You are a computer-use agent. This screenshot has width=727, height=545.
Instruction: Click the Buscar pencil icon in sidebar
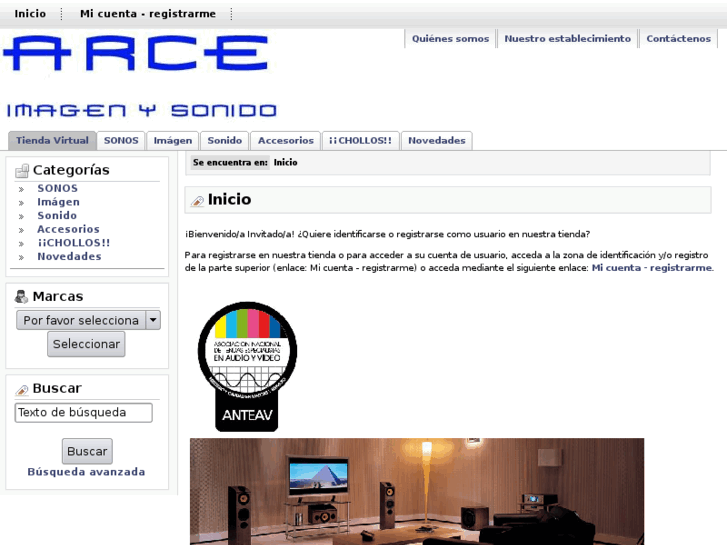tap(21, 390)
